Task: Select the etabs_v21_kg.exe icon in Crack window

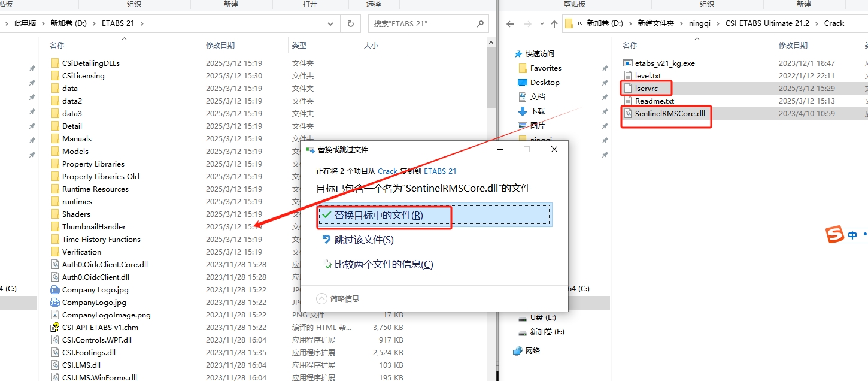Action: click(x=628, y=63)
